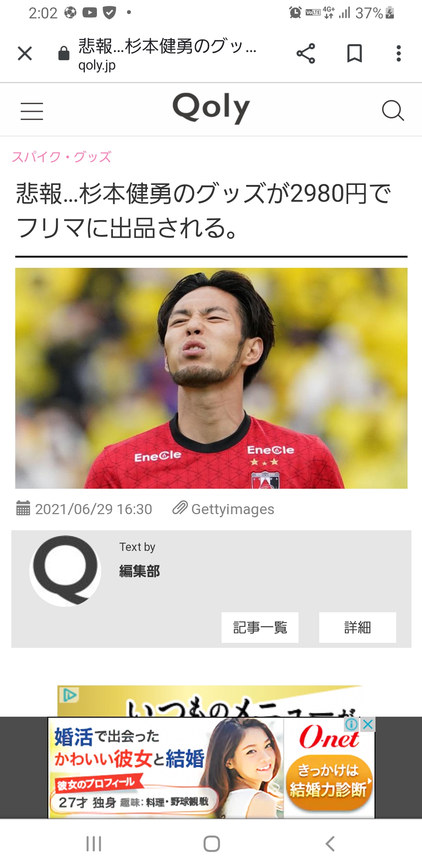The image size is (422, 868).
Task: Bookmark this page with bookmark icon
Action: click(354, 54)
